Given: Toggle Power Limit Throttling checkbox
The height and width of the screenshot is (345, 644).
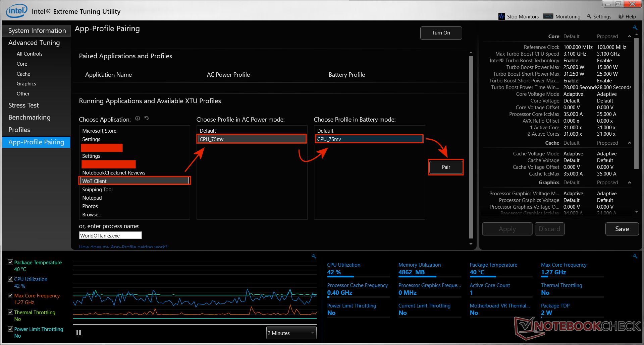Looking at the screenshot, I should [x=10, y=329].
